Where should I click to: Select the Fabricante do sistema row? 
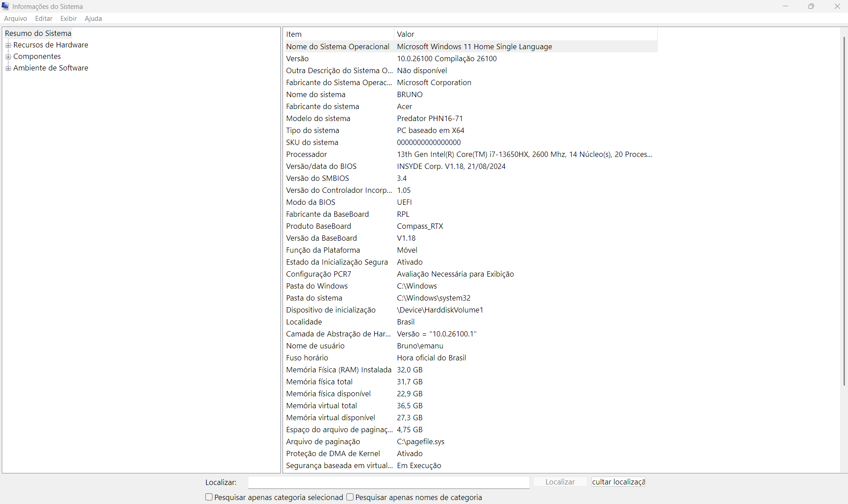[x=471, y=106]
